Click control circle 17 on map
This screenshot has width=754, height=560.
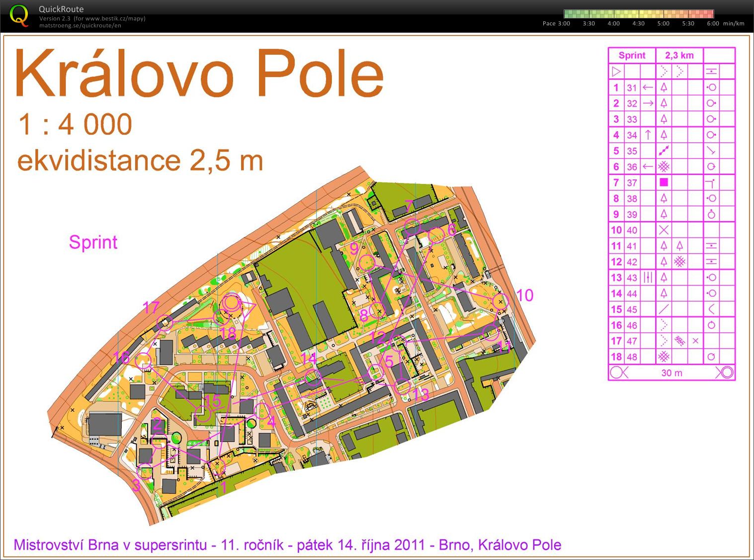pyautogui.click(x=164, y=322)
